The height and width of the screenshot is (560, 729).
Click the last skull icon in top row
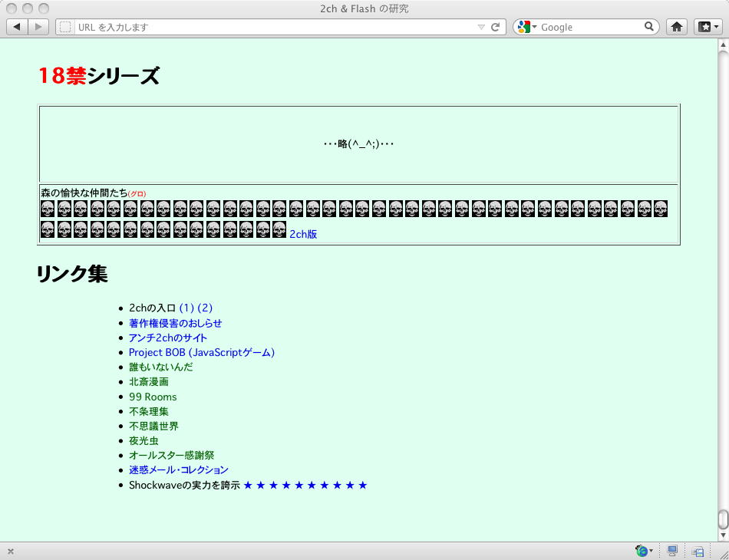pyautogui.click(x=661, y=209)
